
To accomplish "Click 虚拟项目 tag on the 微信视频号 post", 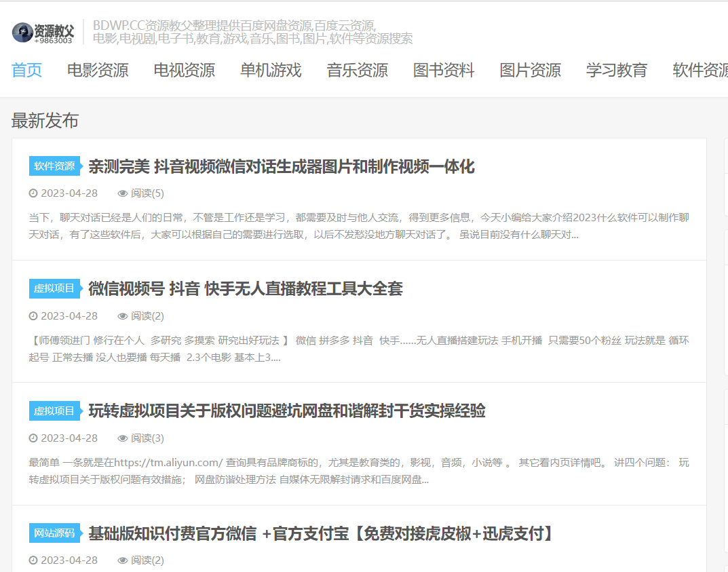I will [54, 288].
